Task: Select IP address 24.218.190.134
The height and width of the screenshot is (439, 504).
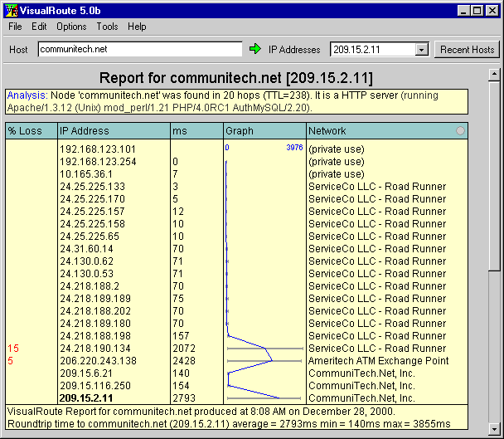Action: (95, 349)
